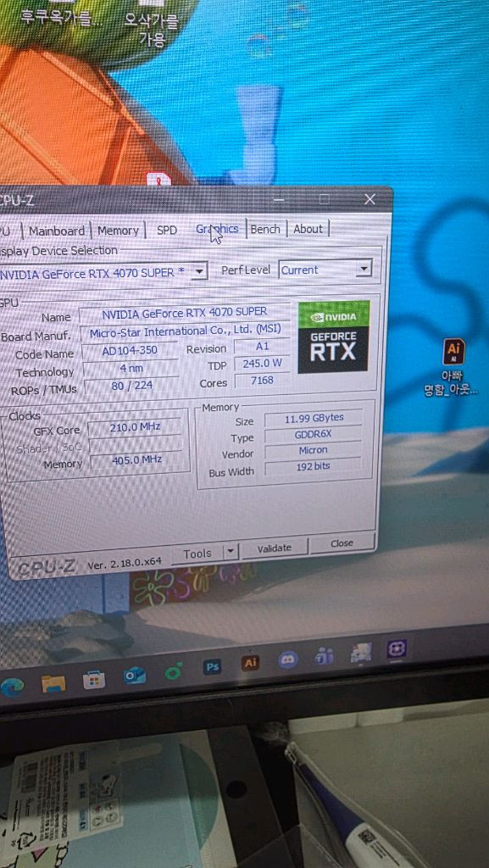Image resolution: width=489 pixels, height=868 pixels.
Task: Launch Illustrator from the taskbar
Action: click(x=250, y=663)
